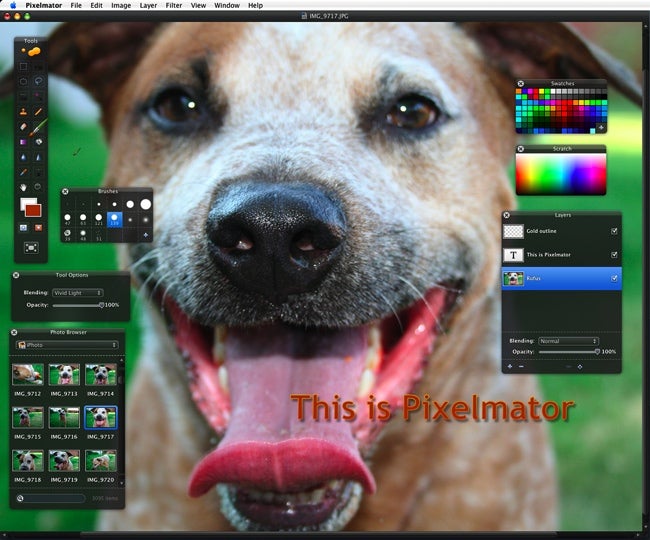
Task: Open the File menu
Action: pos(76,5)
